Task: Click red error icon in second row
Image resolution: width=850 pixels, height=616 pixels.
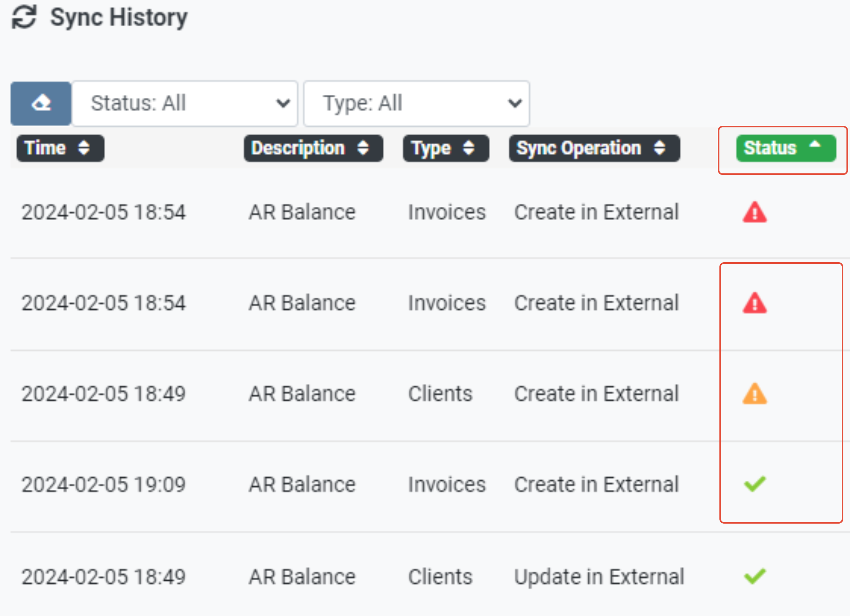Action: [x=754, y=303]
